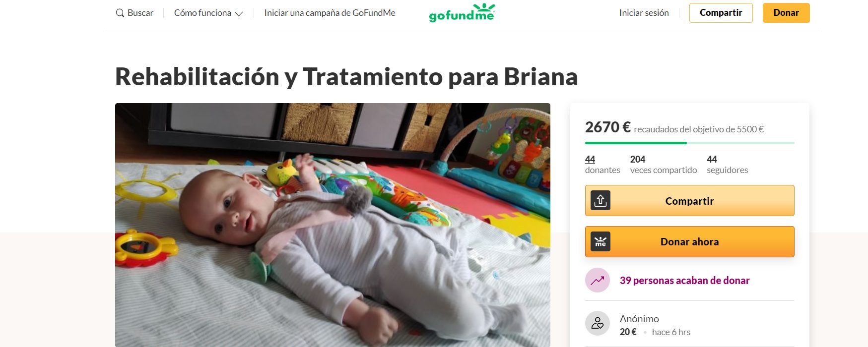Click the Donar ahora button
The image size is (868, 347).
[689, 241]
